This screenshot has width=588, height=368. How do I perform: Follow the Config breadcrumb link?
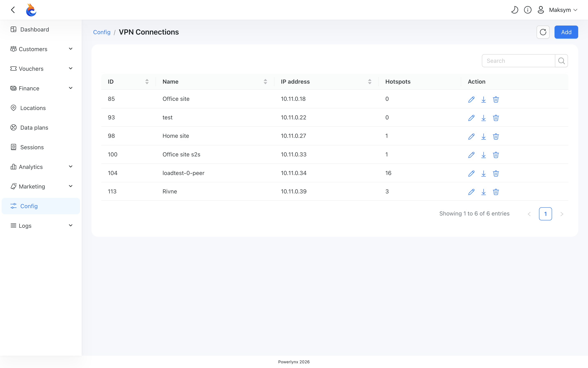(x=102, y=32)
